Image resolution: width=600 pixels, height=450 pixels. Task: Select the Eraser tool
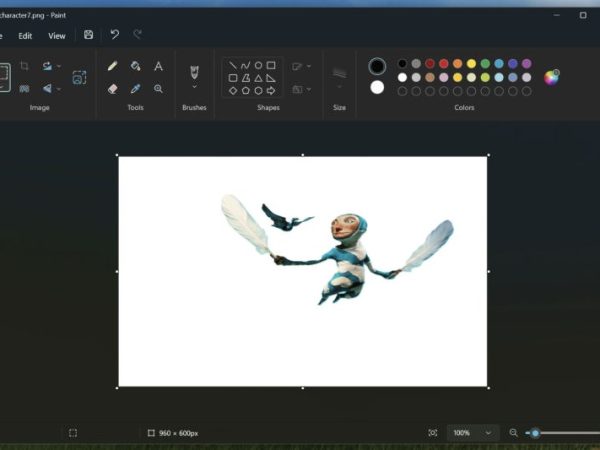point(112,89)
